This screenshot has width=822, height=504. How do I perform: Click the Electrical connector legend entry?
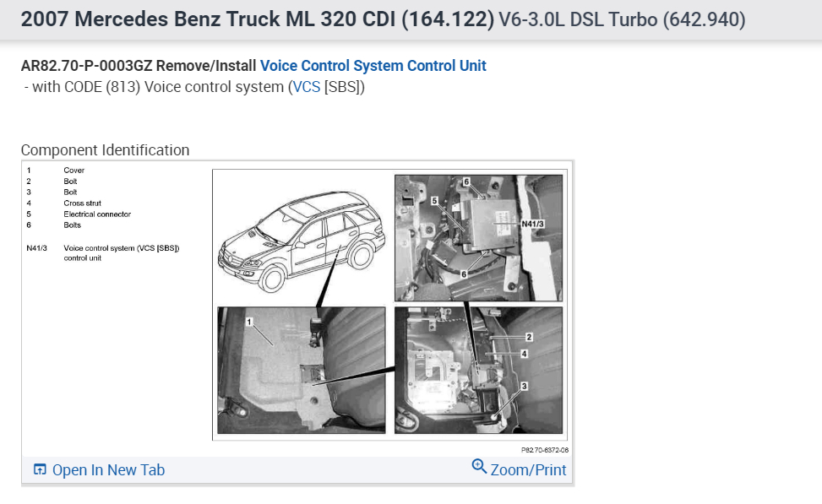tap(97, 214)
